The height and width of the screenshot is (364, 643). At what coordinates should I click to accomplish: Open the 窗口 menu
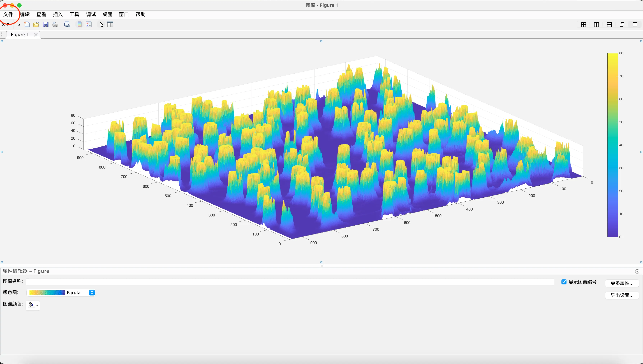tap(124, 14)
